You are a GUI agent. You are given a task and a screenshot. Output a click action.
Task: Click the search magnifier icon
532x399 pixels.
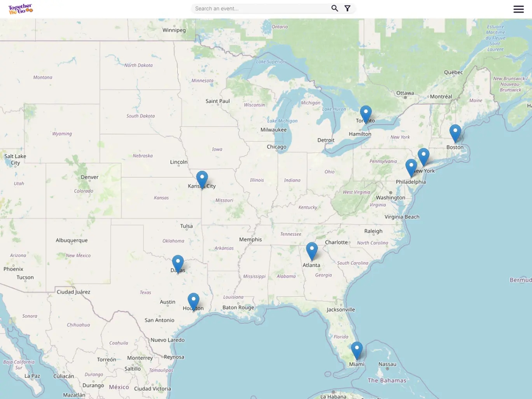coord(334,8)
